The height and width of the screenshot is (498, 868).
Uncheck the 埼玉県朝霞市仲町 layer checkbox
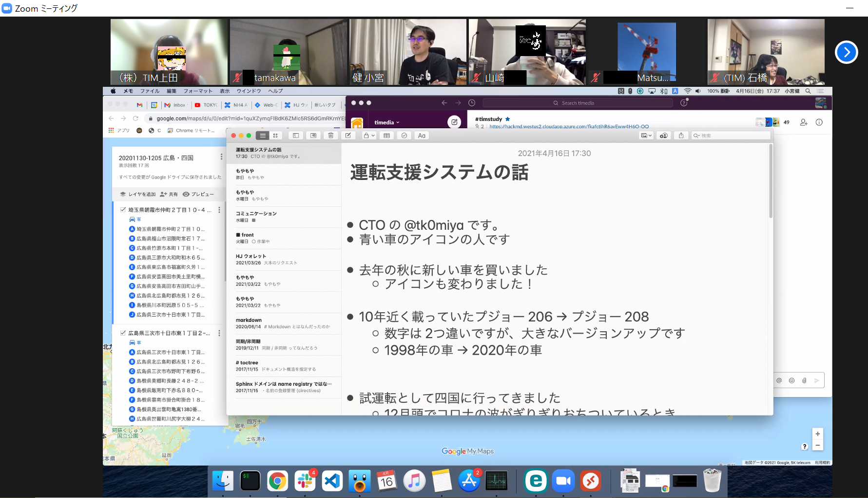pos(123,210)
